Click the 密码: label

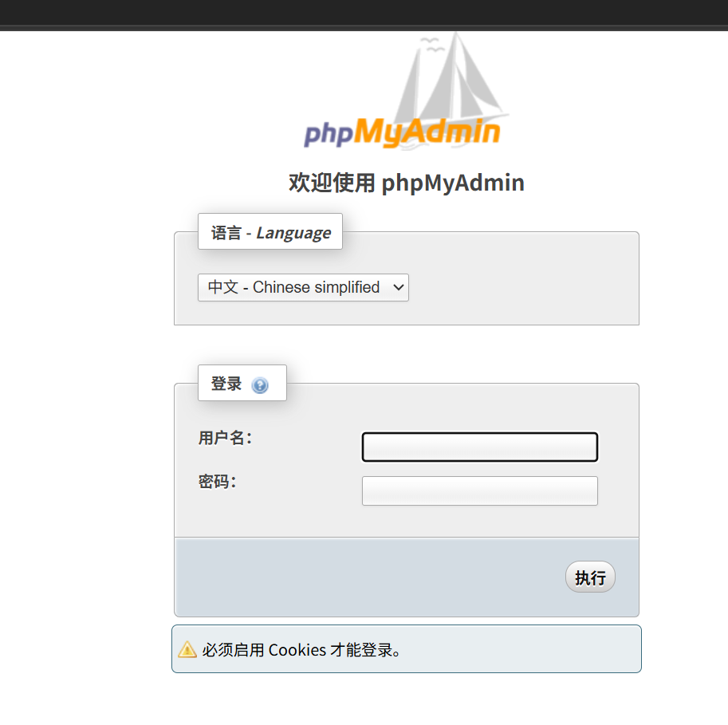218,482
